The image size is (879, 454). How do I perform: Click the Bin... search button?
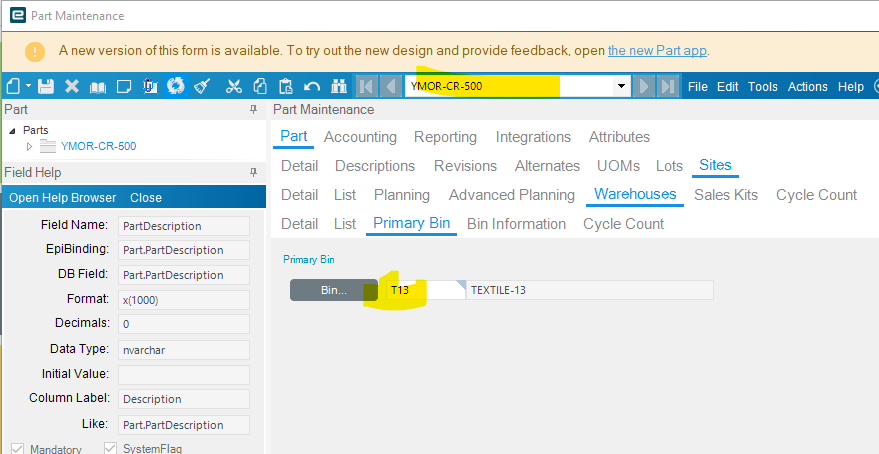click(x=334, y=290)
